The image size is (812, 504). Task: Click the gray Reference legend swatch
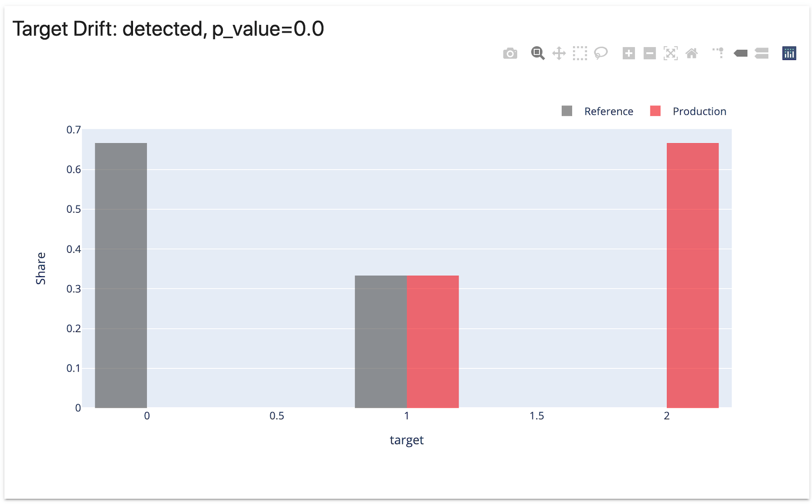(x=567, y=111)
